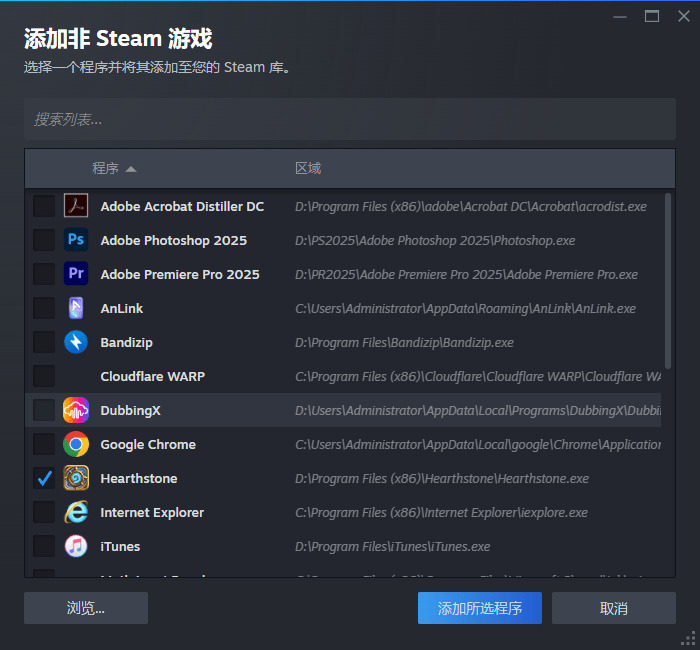Select the Hearthstone program name

(x=139, y=479)
